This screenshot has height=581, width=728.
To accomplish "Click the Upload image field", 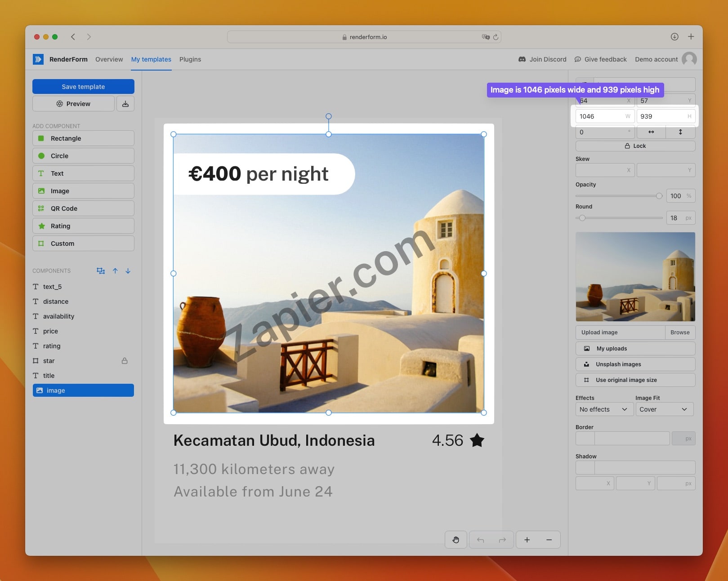I will click(620, 333).
